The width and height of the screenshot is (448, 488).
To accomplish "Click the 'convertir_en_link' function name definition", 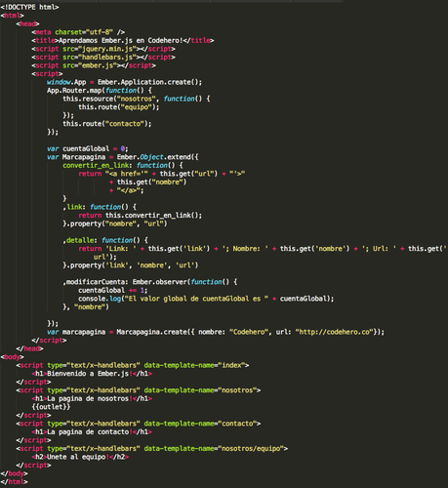I will 97,165.
